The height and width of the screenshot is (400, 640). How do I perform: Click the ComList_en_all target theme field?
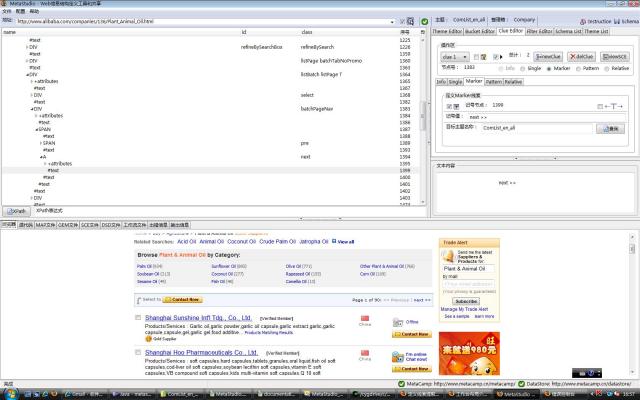[x=537, y=128]
